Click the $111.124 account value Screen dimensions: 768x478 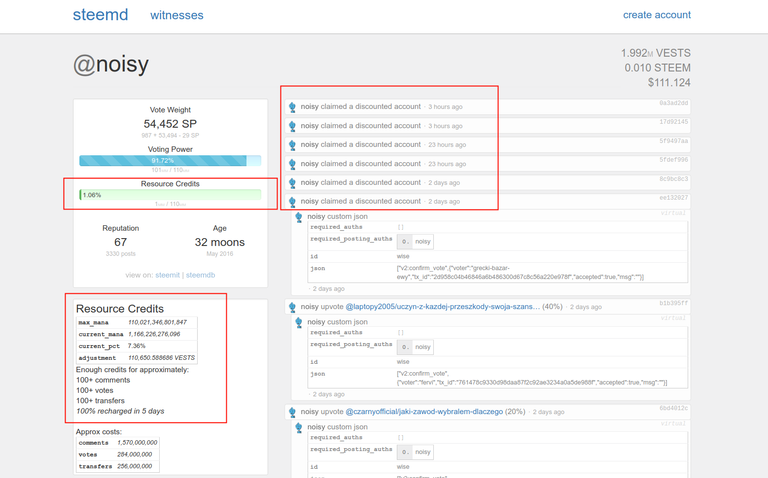point(669,82)
